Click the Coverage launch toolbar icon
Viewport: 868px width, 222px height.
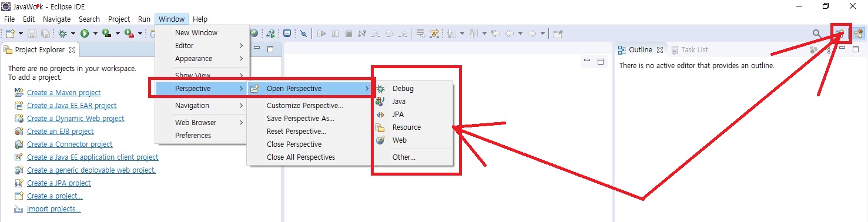[106, 33]
